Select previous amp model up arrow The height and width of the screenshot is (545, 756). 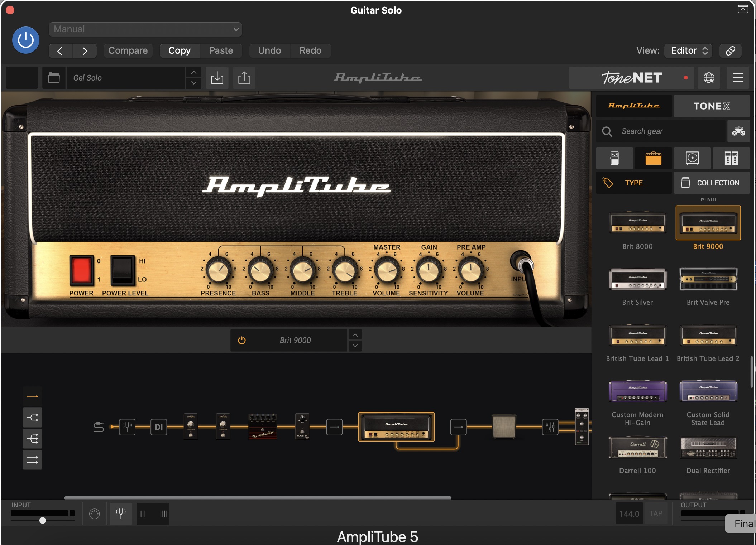click(x=355, y=335)
